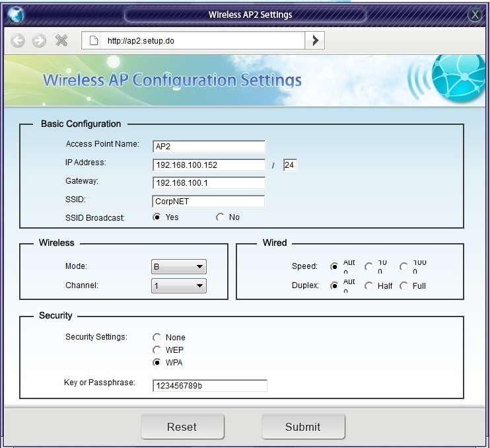Viewport: 490px width, 448px height.
Task: Select No for SSID Broadcast
Action: (x=220, y=217)
